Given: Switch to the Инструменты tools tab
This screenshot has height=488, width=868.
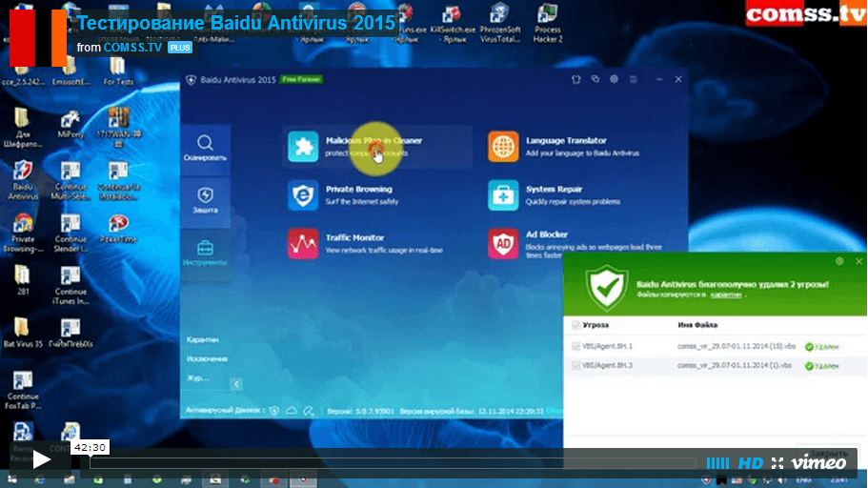Looking at the screenshot, I should pyautogui.click(x=205, y=254).
